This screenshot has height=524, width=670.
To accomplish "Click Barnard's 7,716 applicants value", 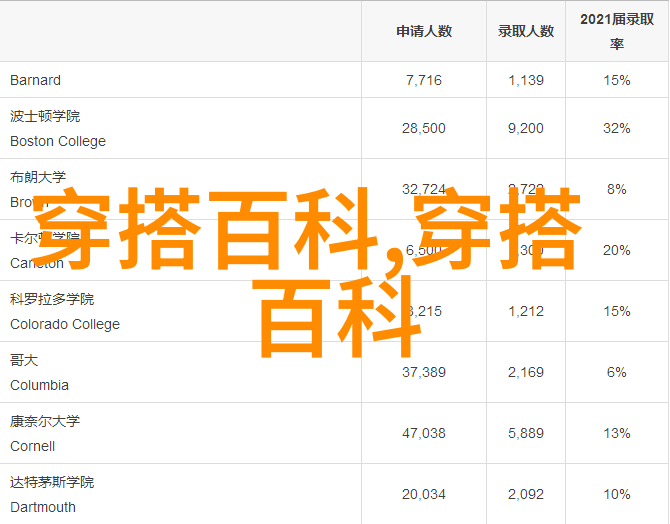I will tap(423, 80).
